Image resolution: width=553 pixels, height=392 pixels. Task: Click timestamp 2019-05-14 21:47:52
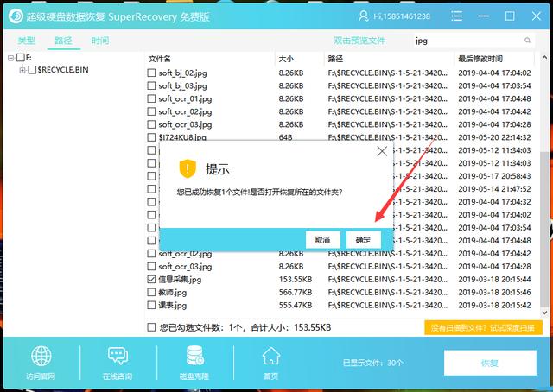pyautogui.click(x=494, y=189)
